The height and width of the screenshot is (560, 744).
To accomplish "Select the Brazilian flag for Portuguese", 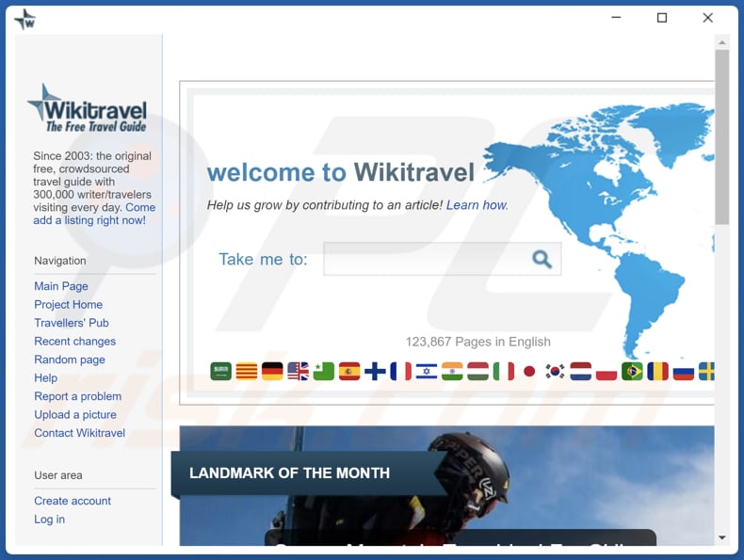I will [x=632, y=371].
